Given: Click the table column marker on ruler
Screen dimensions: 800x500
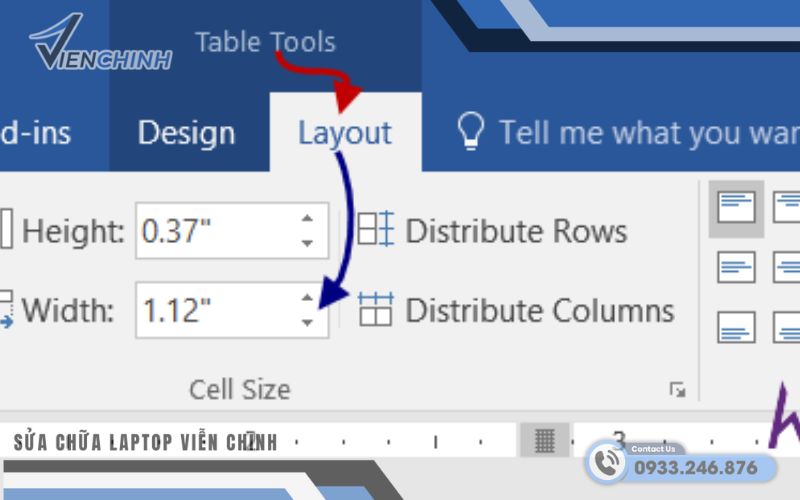Looking at the screenshot, I should (x=544, y=440).
